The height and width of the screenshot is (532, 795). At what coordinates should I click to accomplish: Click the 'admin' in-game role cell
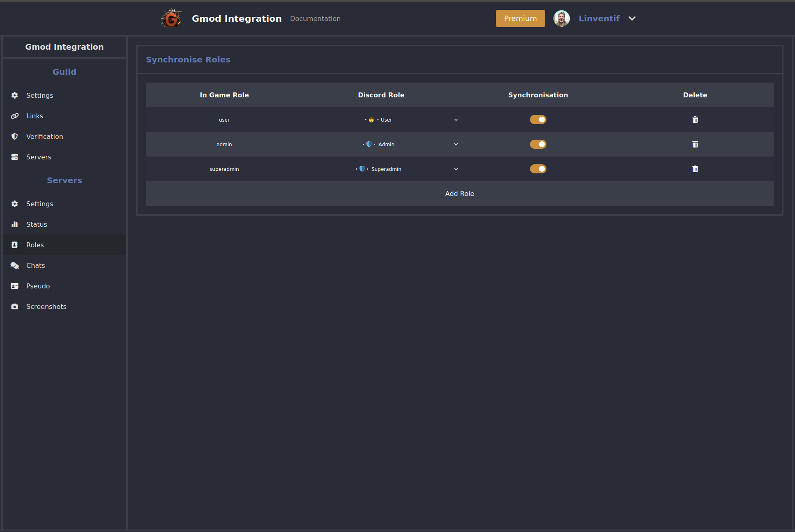(x=224, y=144)
